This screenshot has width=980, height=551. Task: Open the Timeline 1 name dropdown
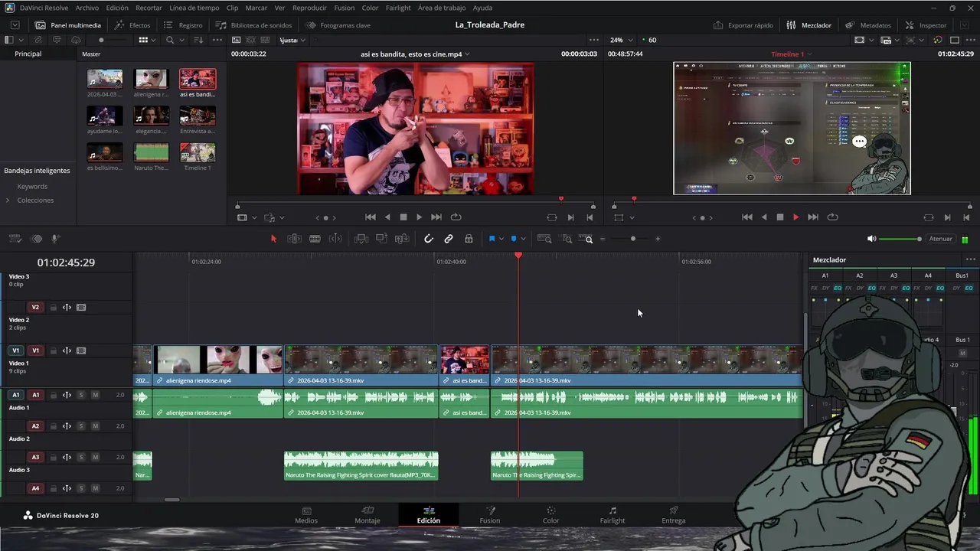(x=810, y=54)
